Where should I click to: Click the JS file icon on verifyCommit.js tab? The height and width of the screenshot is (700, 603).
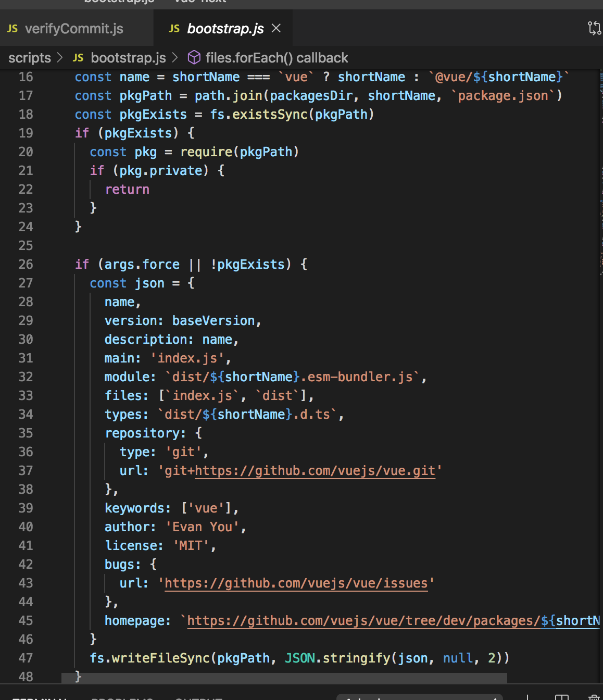pyautogui.click(x=12, y=29)
